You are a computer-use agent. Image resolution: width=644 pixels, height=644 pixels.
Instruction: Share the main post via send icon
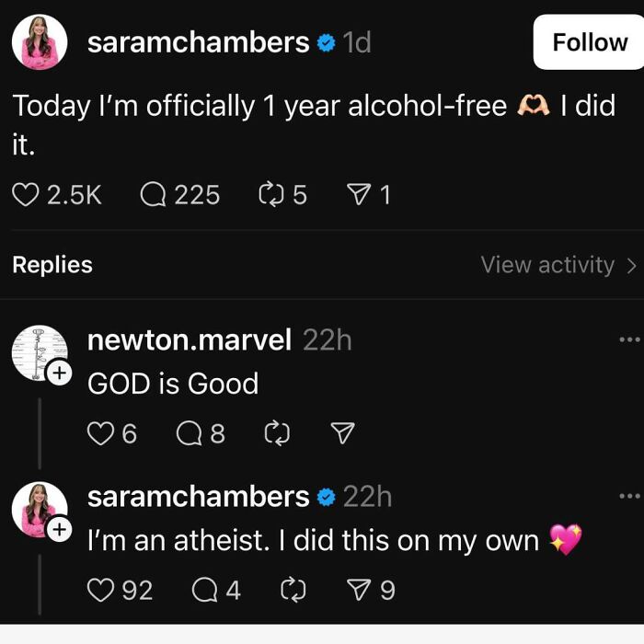pos(357,195)
